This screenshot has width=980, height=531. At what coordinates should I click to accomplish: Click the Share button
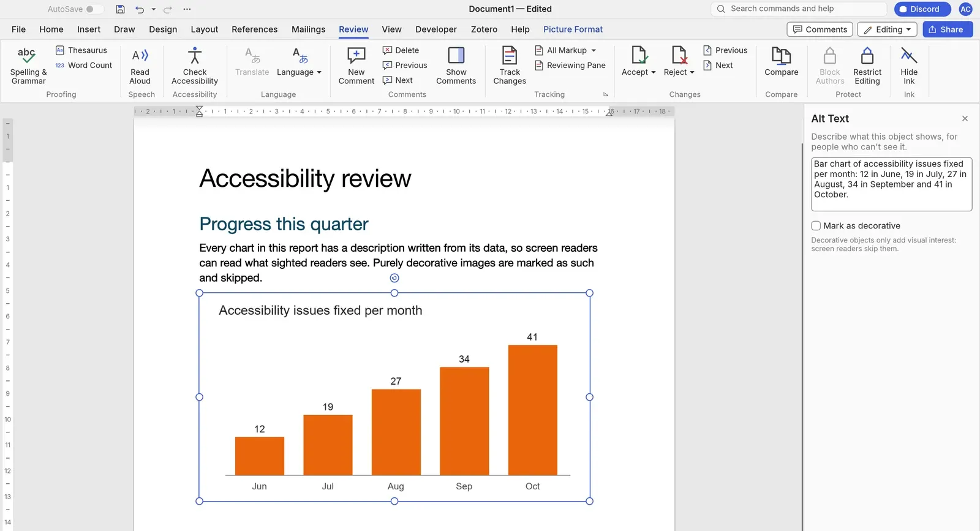948,29
